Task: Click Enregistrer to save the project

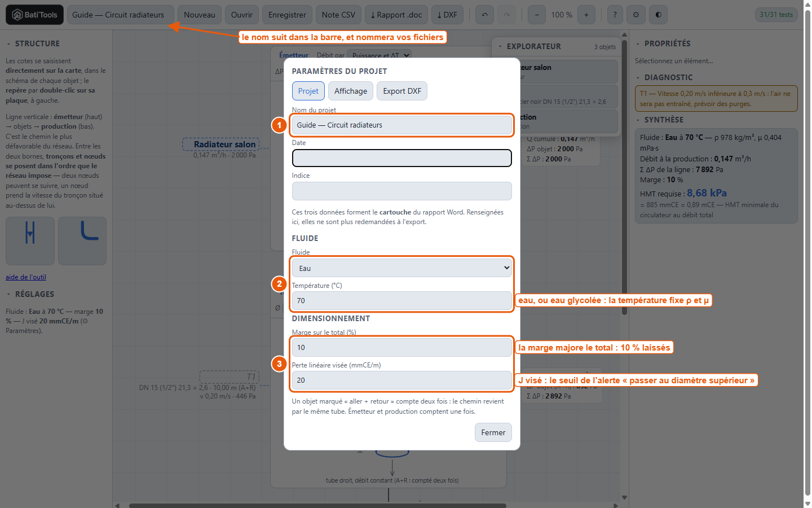Action: click(x=287, y=15)
